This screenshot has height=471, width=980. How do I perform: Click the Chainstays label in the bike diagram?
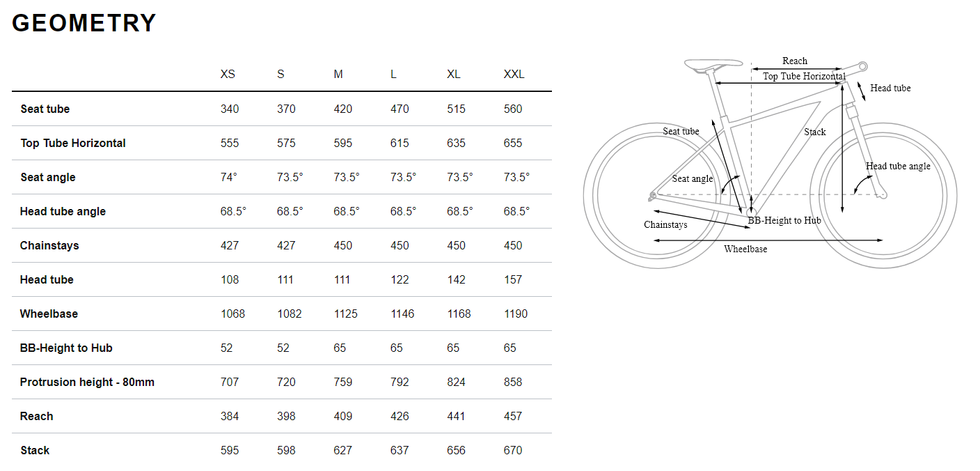pos(665,225)
